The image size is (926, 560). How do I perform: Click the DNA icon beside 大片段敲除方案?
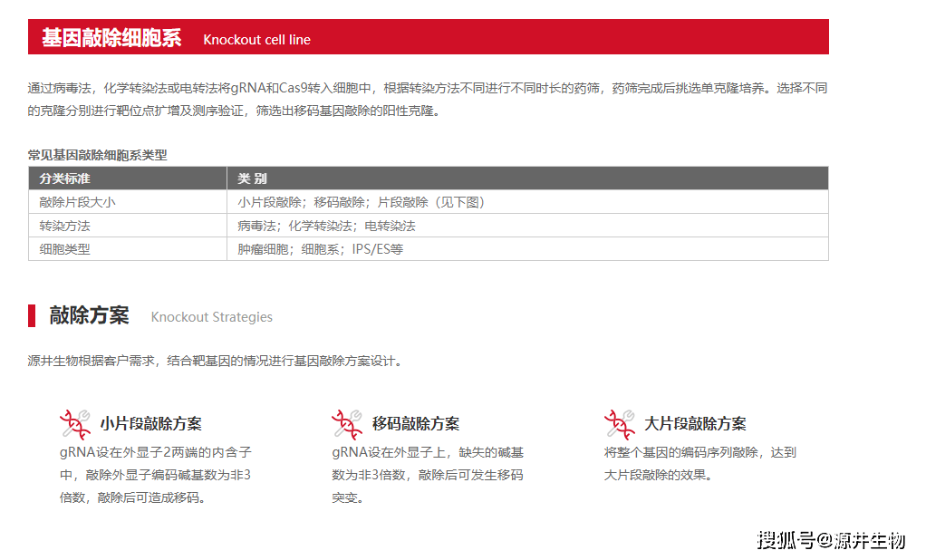pos(620,423)
